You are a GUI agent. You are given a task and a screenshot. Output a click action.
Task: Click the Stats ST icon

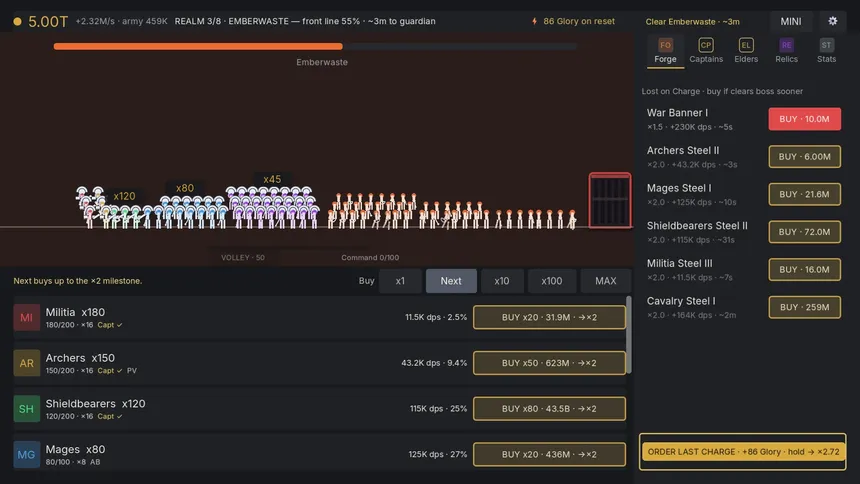(x=826, y=45)
